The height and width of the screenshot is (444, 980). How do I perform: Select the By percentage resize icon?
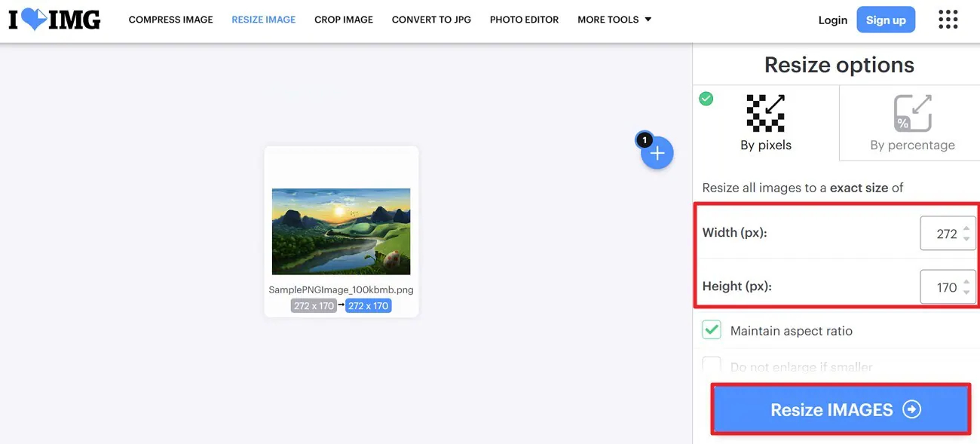tap(913, 113)
